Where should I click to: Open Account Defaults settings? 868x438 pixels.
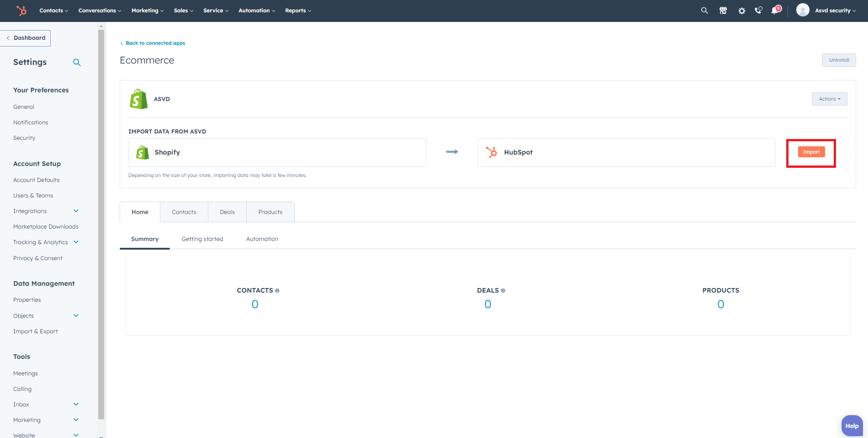coord(37,180)
